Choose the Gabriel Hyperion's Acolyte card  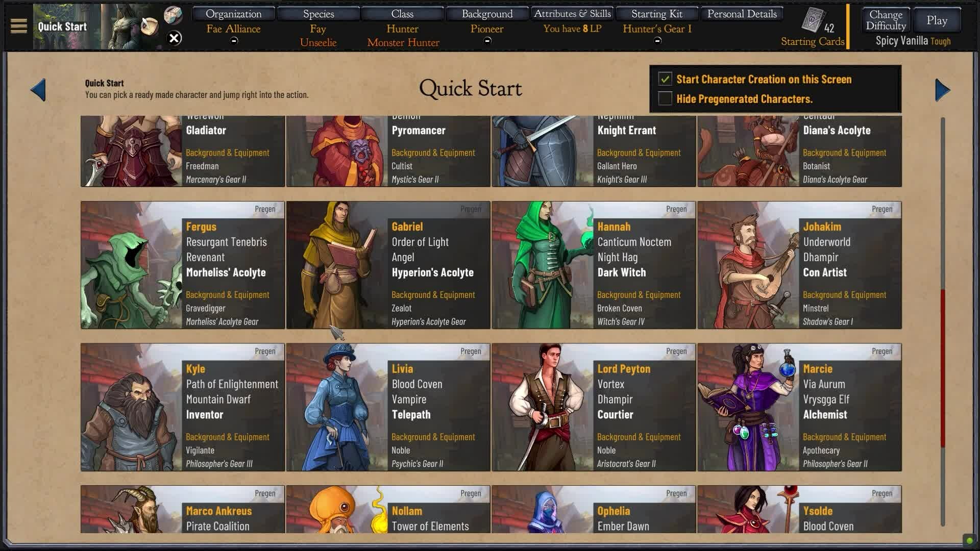(388, 265)
